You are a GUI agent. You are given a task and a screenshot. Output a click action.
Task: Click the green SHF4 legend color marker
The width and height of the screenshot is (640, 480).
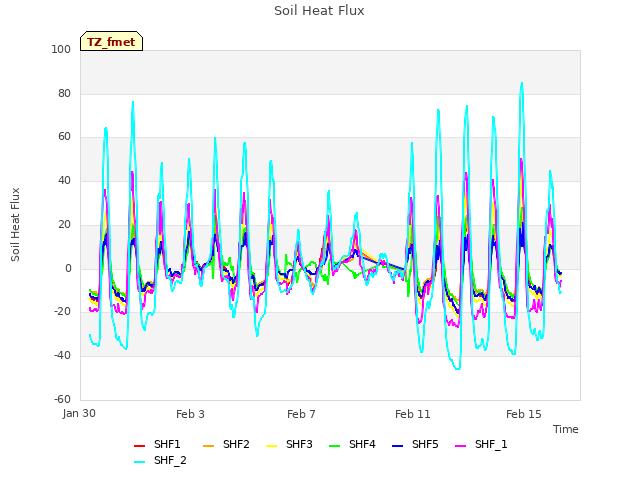(335, 446)
